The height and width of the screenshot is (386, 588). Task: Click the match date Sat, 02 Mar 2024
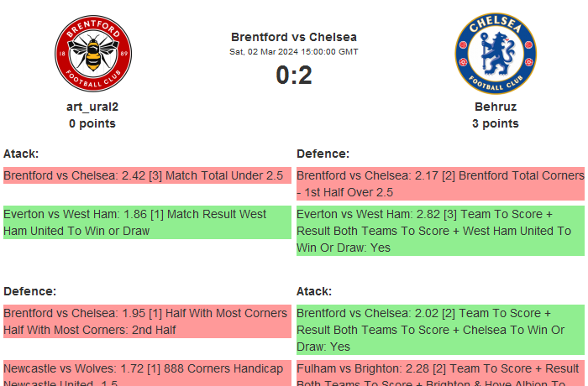pyautogui.click(x=294, y=52)
